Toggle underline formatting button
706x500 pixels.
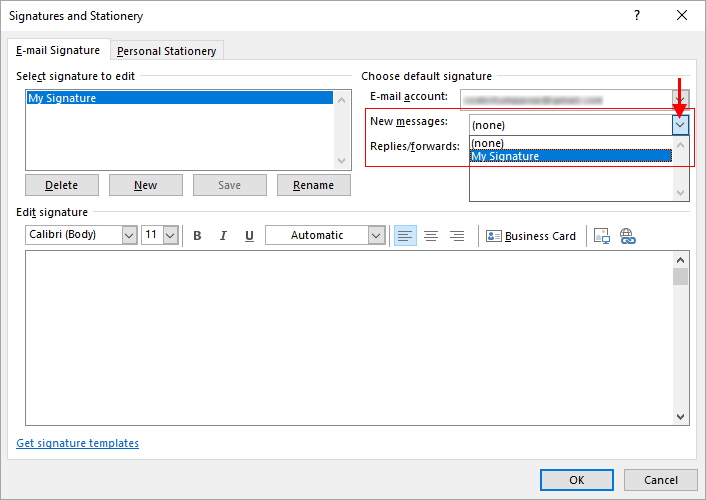click(249, 236)
